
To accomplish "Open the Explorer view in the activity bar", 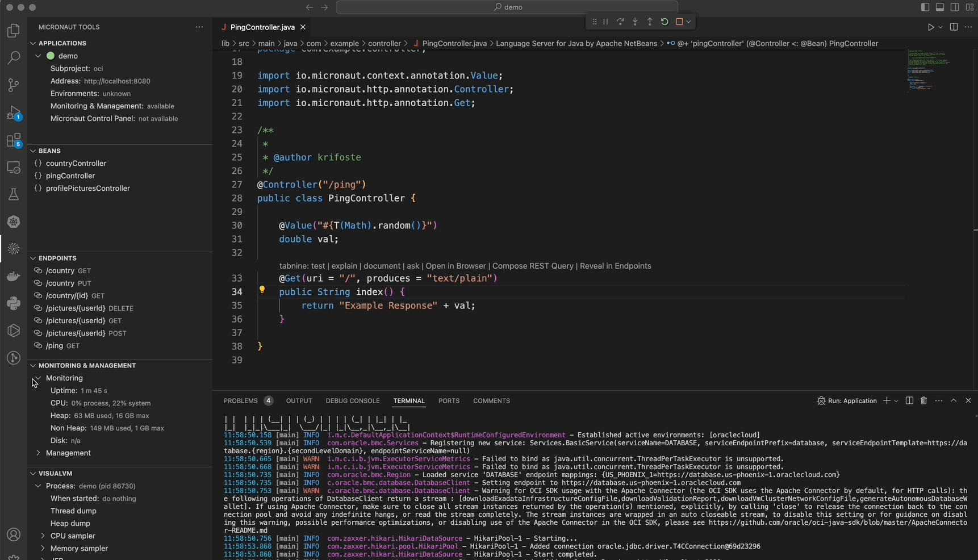I will (14, 30).
